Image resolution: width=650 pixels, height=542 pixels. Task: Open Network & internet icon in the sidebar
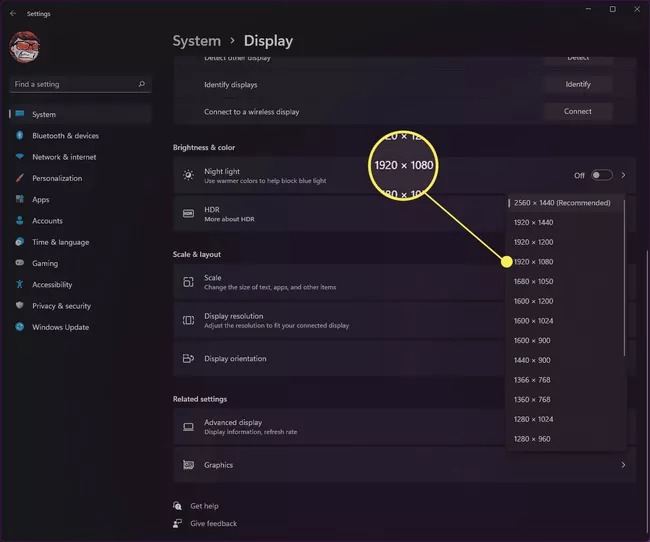pyautogui.click(x=19, y=156)
